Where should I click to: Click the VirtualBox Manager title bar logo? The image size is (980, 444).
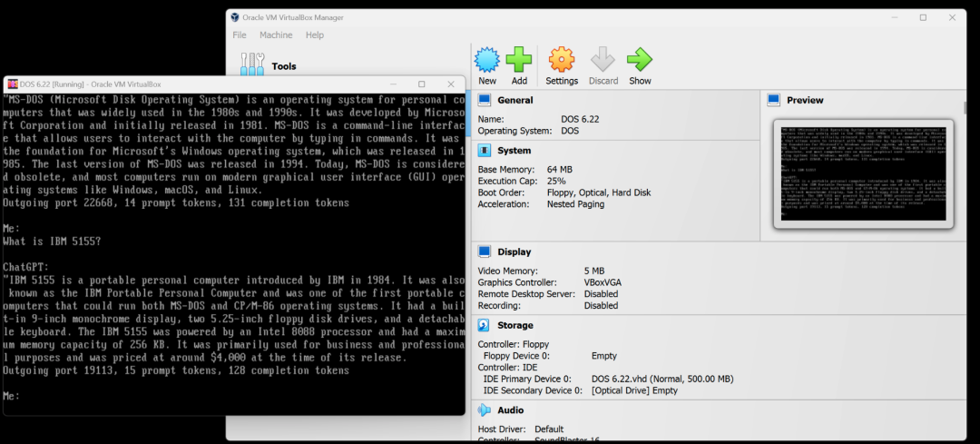tap(235, 17)
